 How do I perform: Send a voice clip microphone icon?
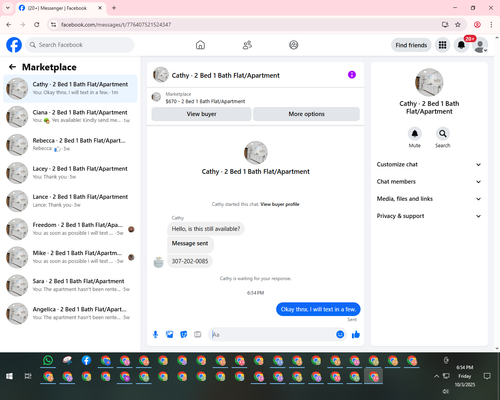pyautogui.click(x=155, y=334)
